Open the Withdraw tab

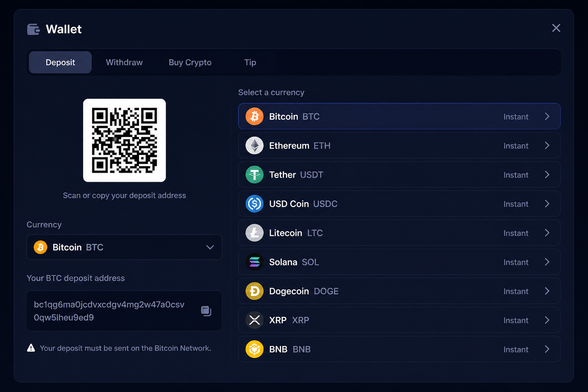pyautogui.click(x=124, y=62)
